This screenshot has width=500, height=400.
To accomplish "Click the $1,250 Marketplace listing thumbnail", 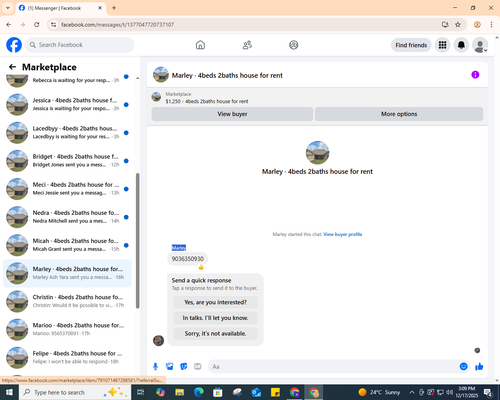I will point(156,97).
